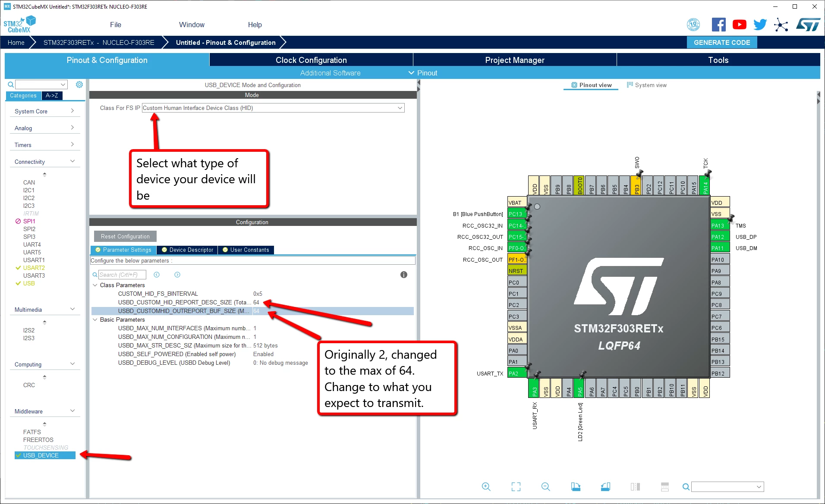Expand System Core category
The width and height of the screenshot is (825, 504).
coord(44,111)
